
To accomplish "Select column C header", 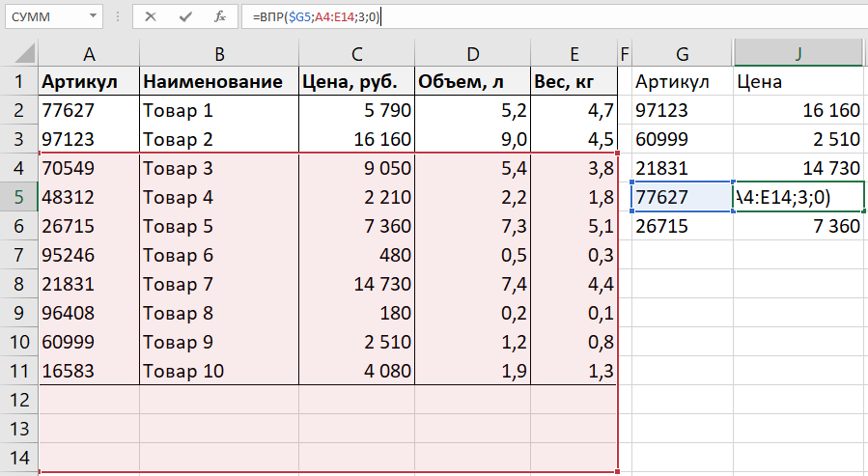I will (x=356, y=52).
